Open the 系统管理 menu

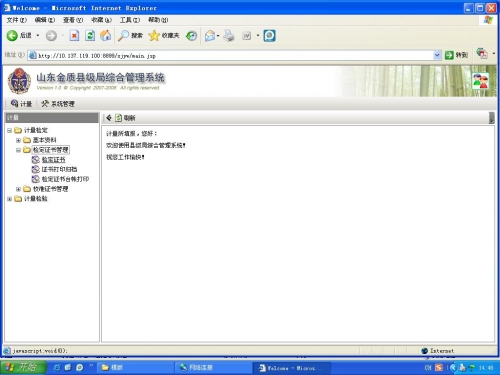click(58, 104)
